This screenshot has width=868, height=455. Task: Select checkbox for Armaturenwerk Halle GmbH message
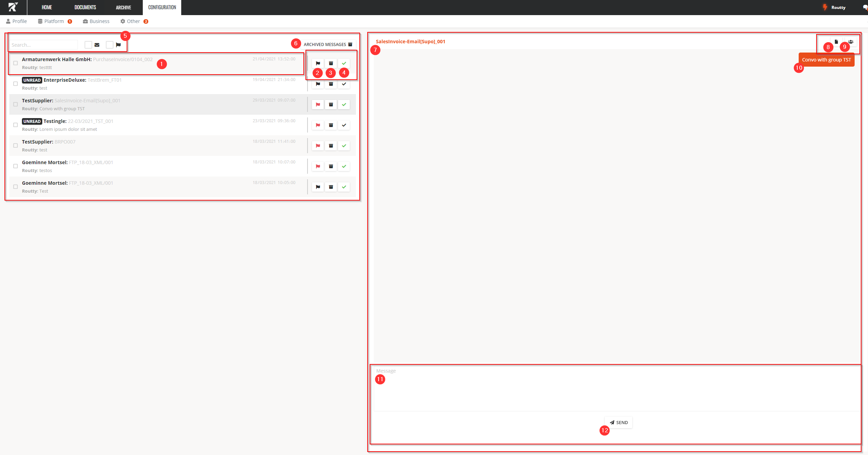pos(15,63)
